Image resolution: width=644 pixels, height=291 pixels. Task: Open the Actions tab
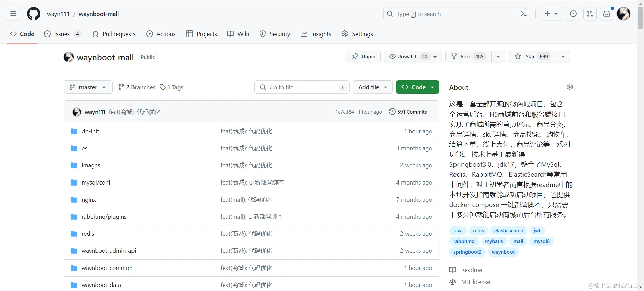(161, 34)
